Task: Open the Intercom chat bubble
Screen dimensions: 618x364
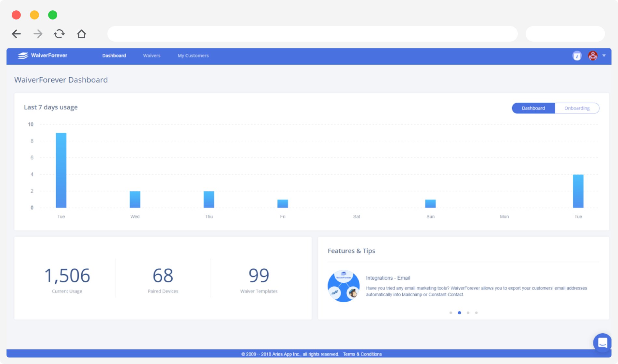Action: coord(602,343)
